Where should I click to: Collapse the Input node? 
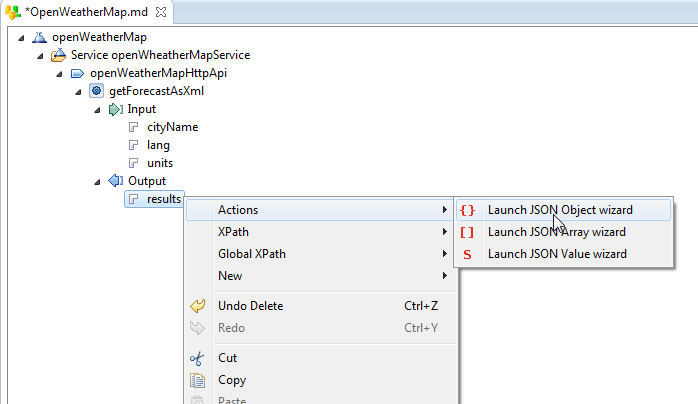[x=97, y=110]
